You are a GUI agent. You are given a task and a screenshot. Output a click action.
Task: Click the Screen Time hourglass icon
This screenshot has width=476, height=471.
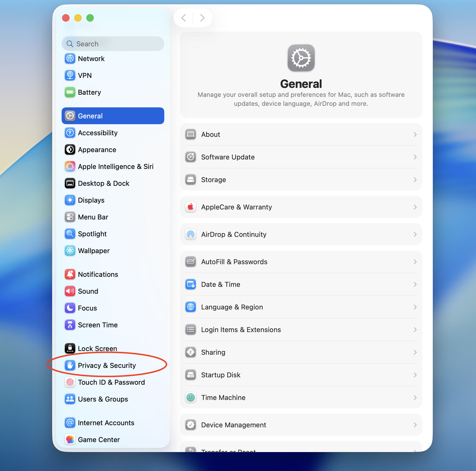70,325
